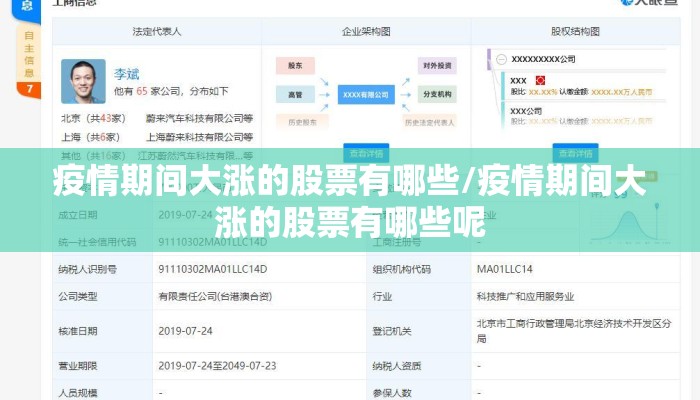Click the 股东 box in structure chart
The image size is (700, 400).
[x=295, y=66]
